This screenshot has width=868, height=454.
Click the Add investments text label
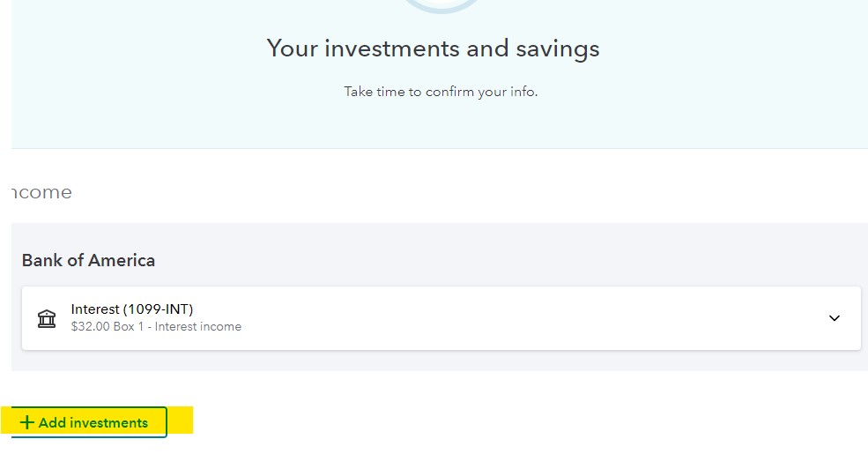click(x=93, y=423)
